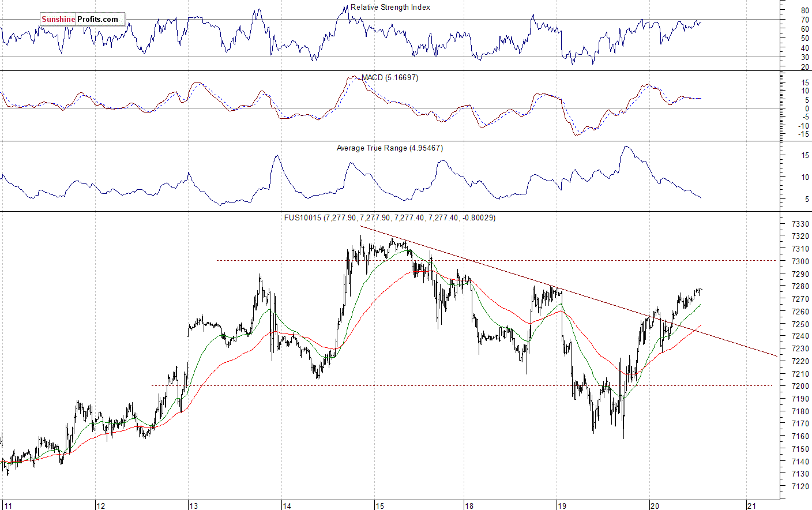Select the Relative Strength Index panel title
Image resolution: width=812 pixels, height=510 pixels.
[x=390, y=7]
